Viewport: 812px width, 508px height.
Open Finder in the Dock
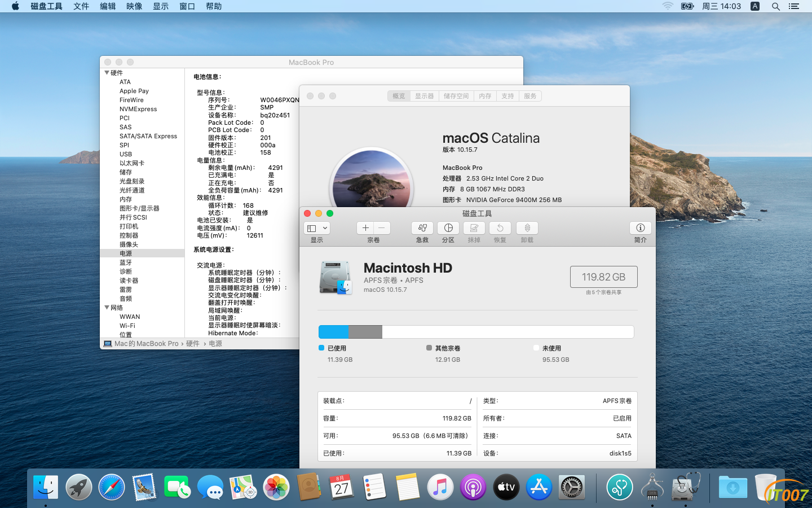point(46,487)
